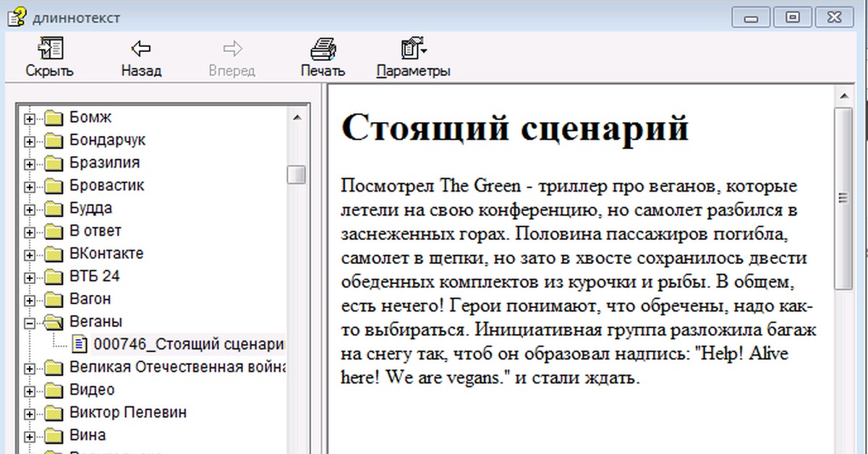Screen dimensions: 868x454
Task: Go back with the Назад arrow
Action: (x=141, y=48)
